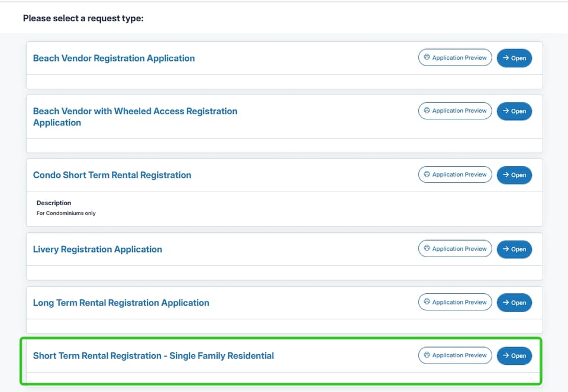Open Long Term Rental Registration Application
This screenshot has width=568, height=392.
[514, 303]
